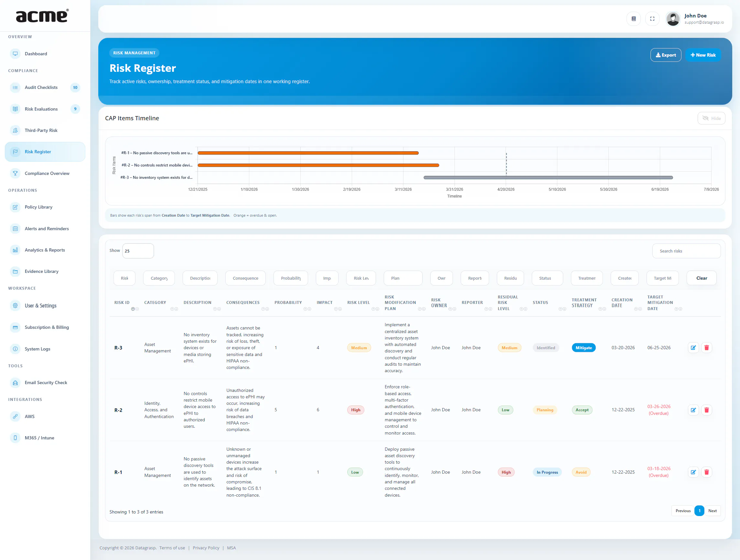Select page 1 in pagination

699,511
